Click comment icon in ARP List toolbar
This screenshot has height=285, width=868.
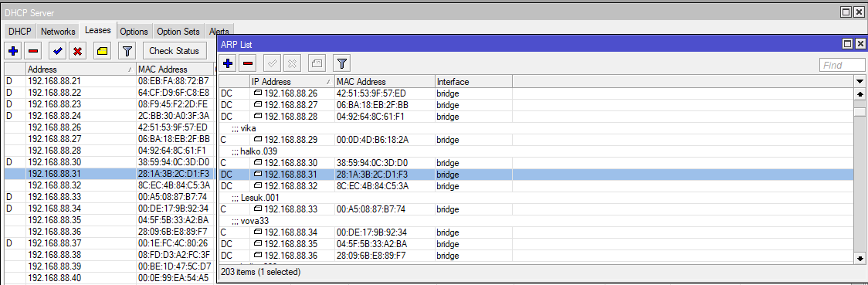pos(317,63)
